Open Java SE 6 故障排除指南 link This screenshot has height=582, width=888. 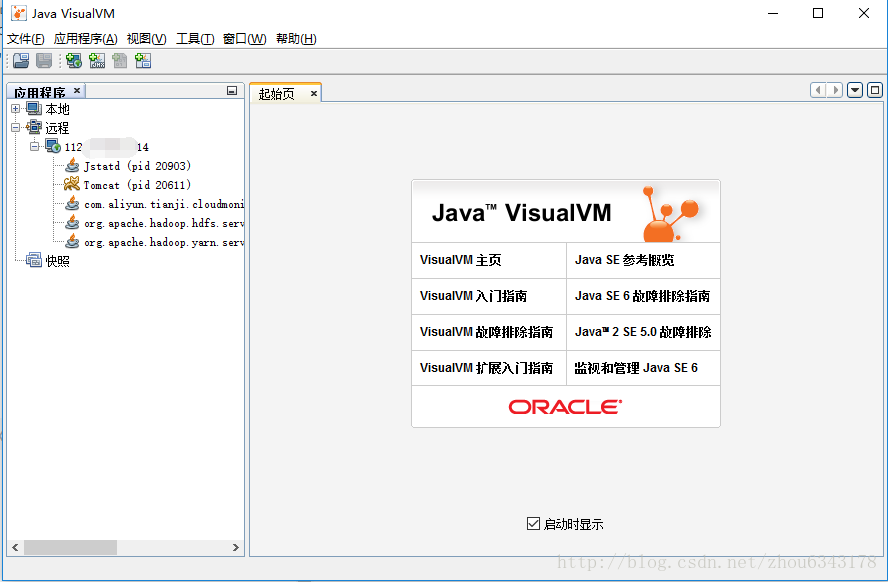(642, 296)
